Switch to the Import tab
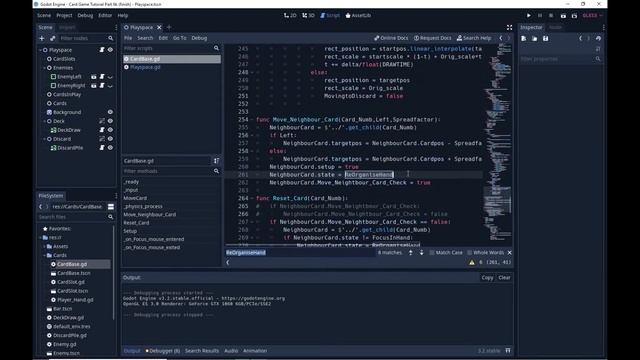Image resolution: width=640 pixels, height=360 pixels. click(x=67, y=27)
